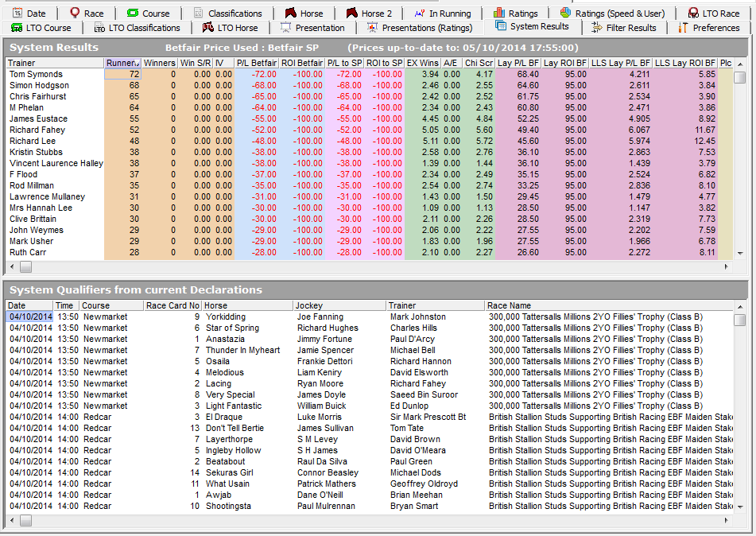Sort by EX Wins column
This screenshot has width=756, height=536.
tap(422, 63)
